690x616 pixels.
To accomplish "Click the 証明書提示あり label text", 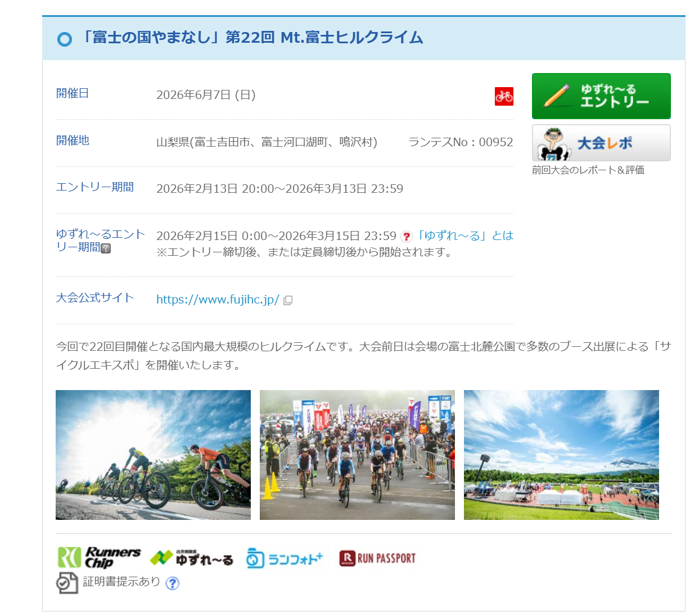I will coord(121,582).
